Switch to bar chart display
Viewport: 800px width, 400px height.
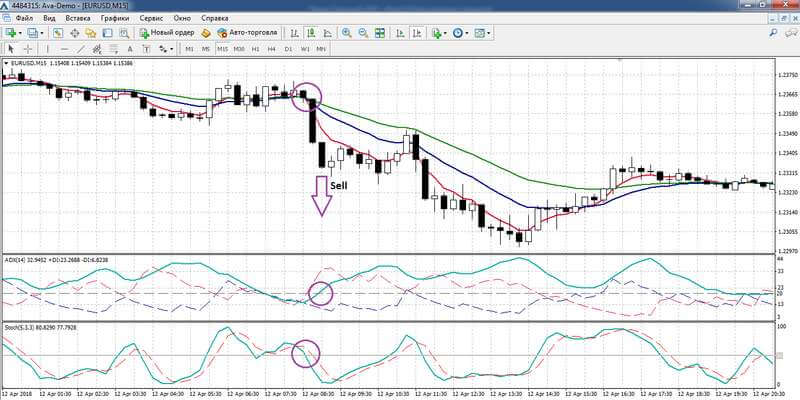point(294,33)
